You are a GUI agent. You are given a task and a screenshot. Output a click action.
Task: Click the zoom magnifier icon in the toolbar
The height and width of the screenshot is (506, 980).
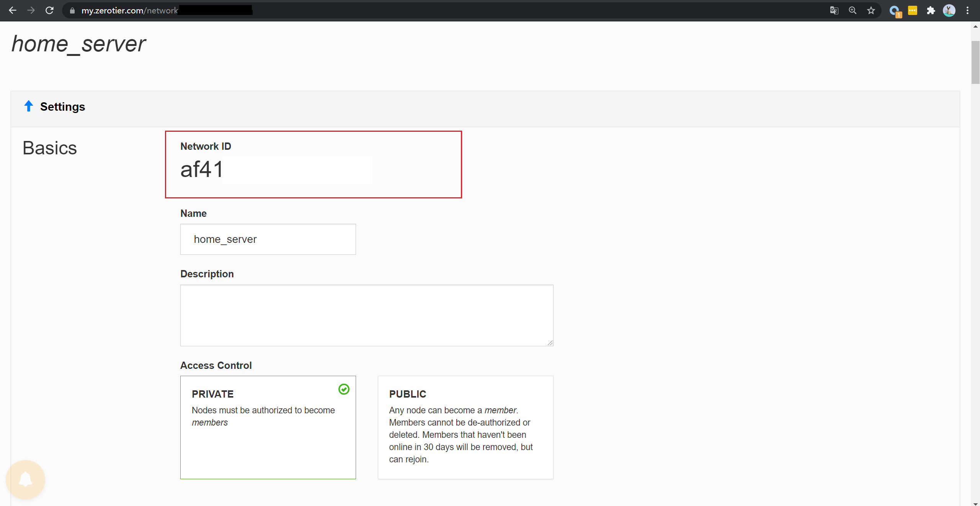(853, 10)
